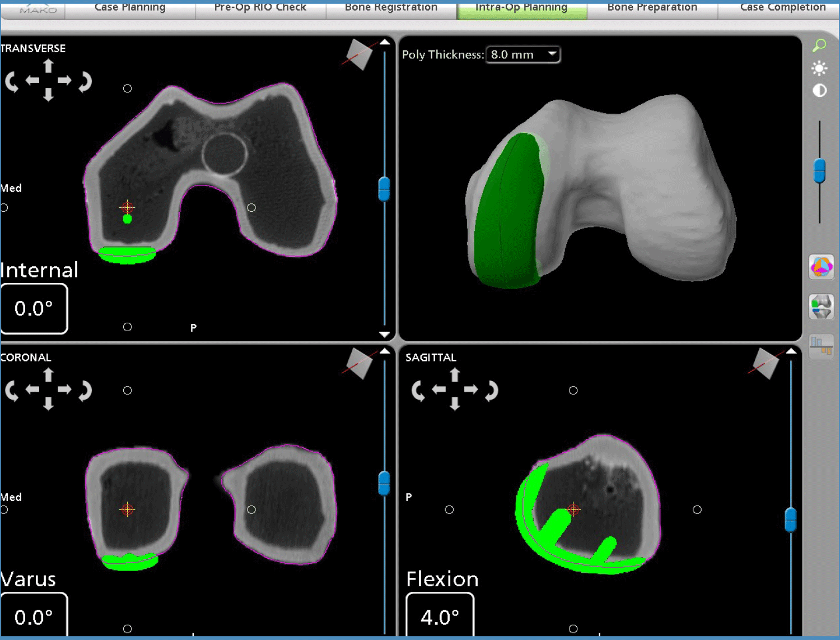Click the slice plane indicator in the Transverse view
The height and width of the screenshot is (640, 840).
(x=358, y=54)
